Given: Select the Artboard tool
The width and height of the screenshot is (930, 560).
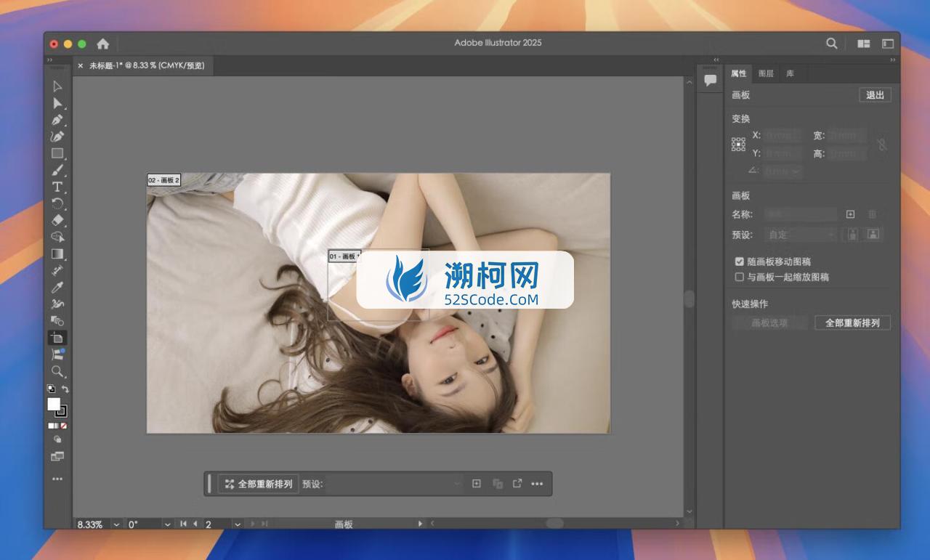Looking at the screenshot, I should 57,338.
